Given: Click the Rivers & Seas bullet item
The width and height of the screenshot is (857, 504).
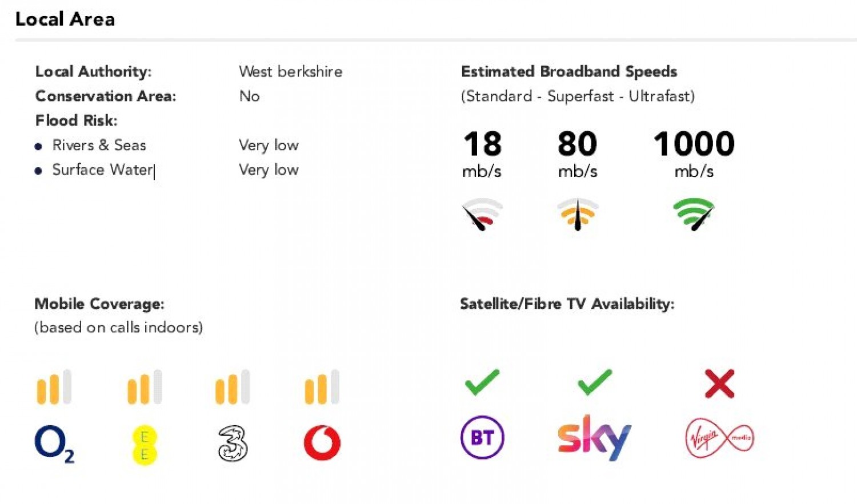Looking at the screenshot, I should tap(99, 145).
